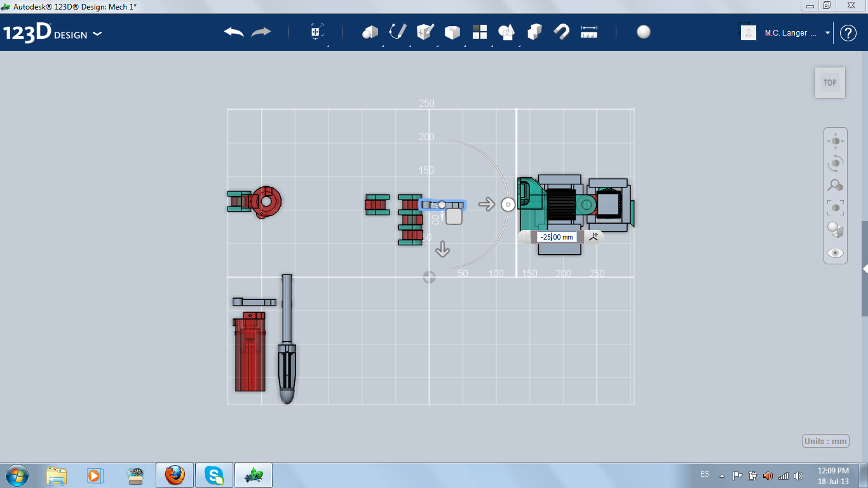Open the Transform tool in the toolbar
Image resolution: width=868 pixels, height=488 pixels.
coord(316,32)
